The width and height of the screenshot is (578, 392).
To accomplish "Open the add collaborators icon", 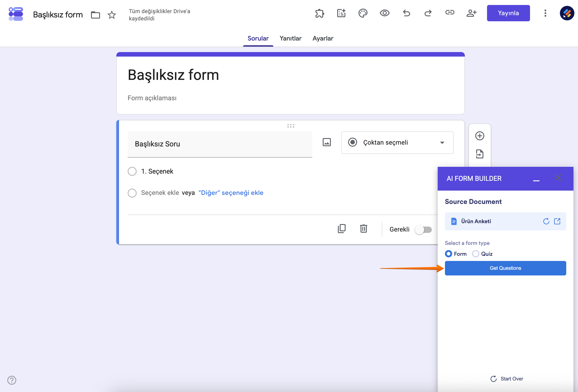I will (x=471, y=13).
